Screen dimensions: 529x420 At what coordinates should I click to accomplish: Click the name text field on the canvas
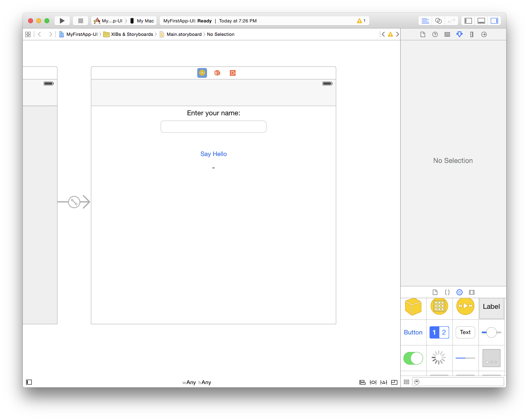point(214,127)
